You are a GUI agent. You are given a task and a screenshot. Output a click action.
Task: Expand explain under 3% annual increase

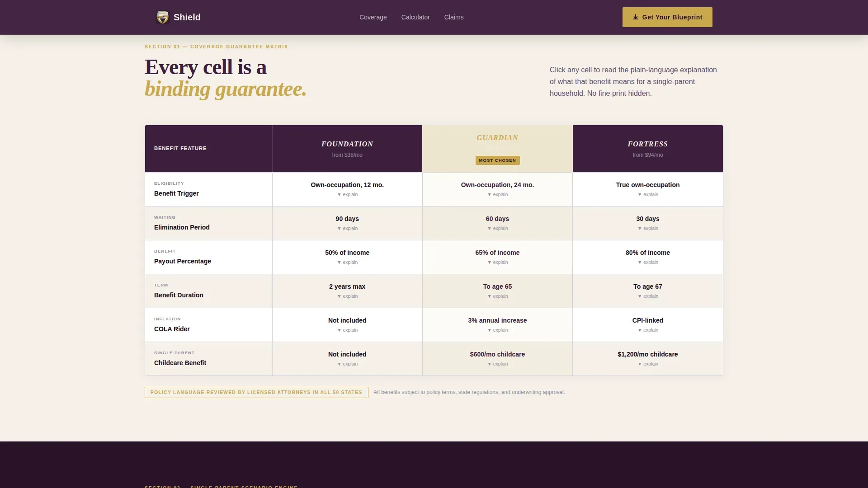(x=497, y=330)
